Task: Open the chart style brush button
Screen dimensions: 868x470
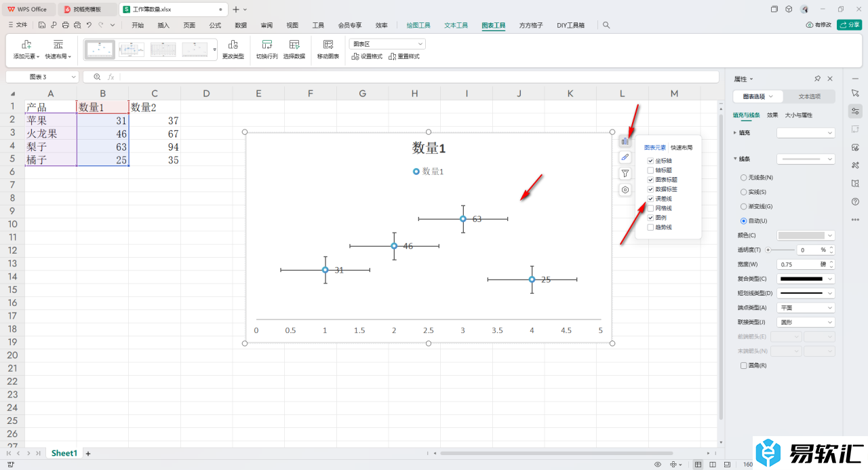Action: (625, 157)
